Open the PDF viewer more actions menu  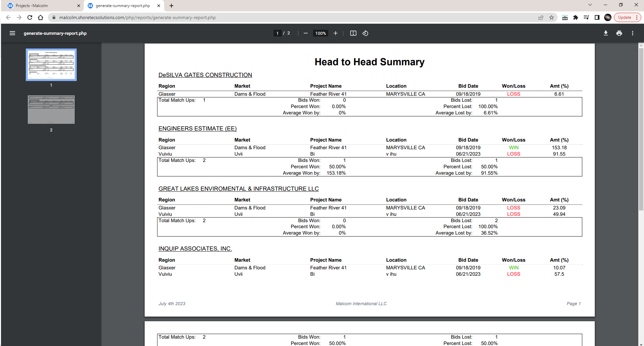632,33
